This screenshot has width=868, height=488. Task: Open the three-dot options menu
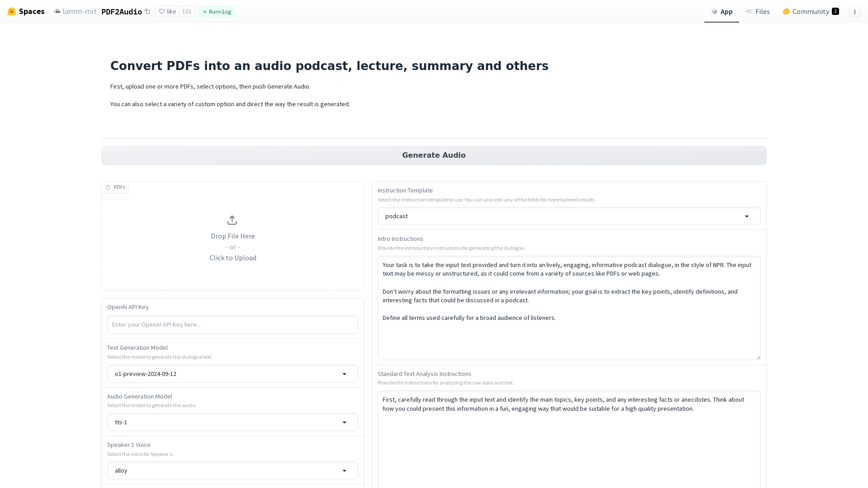(x=854, y=12)
